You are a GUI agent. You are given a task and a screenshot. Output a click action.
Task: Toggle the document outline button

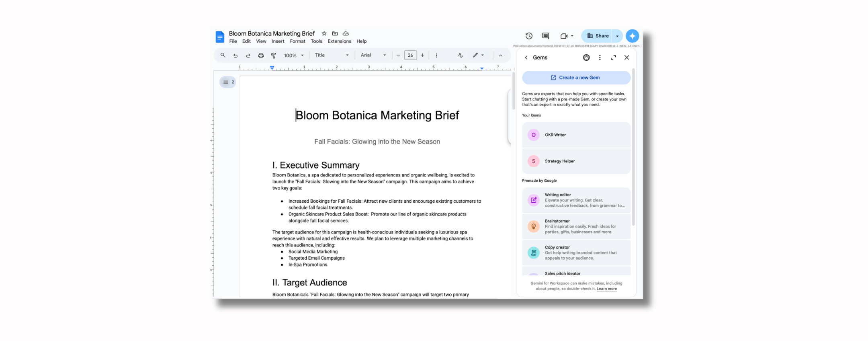coord(228,82)
